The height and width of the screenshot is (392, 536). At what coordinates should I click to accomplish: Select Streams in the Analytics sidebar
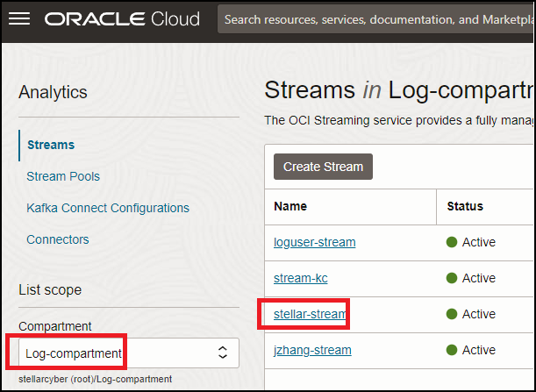(x=50, y=145)
